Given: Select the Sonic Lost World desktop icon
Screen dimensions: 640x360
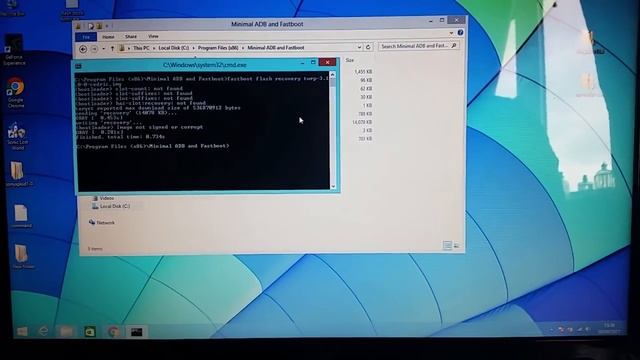Looking at the screenshot, I should (17, 136).
